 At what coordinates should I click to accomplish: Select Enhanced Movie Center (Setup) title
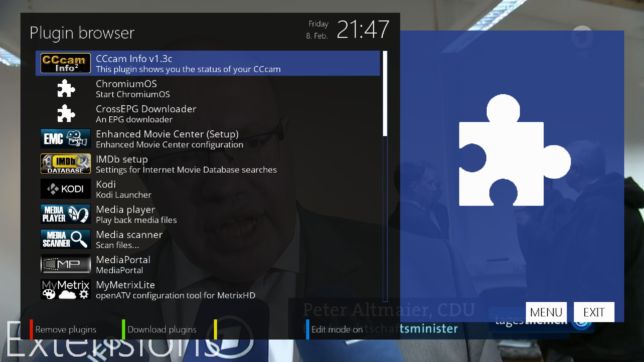(167, 134)
